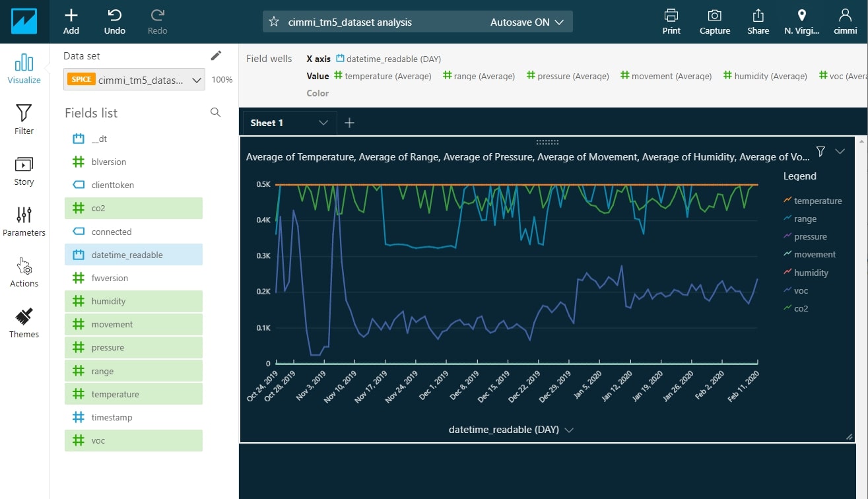The image size is (868, 499).
Task: Add a new sheet tab
Action: [350, 123]
